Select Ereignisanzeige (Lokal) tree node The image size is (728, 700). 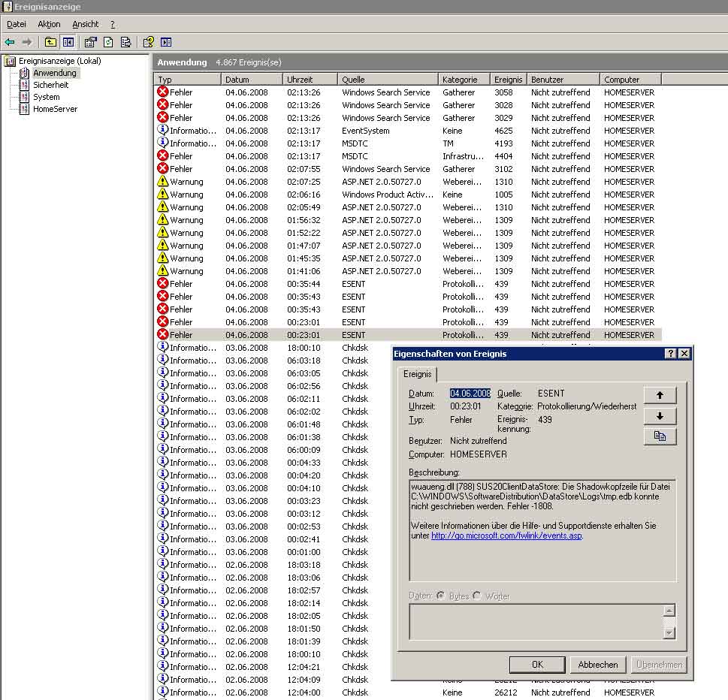click(60, 61)
